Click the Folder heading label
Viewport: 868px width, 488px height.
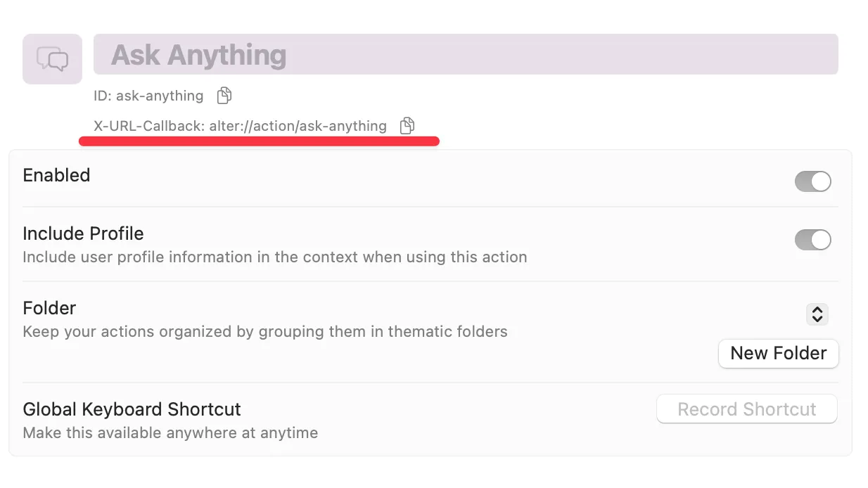(x=49, y=308)
